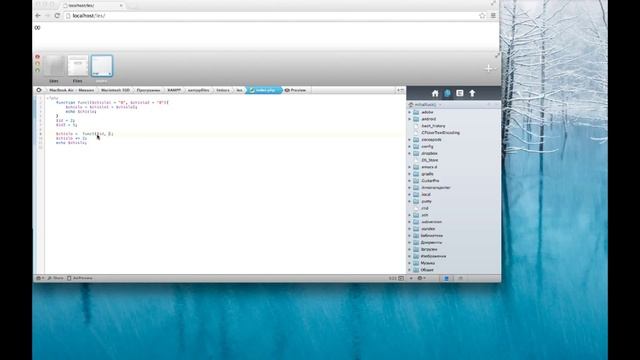Open the sidebar list panel icon

coord(460,93)
